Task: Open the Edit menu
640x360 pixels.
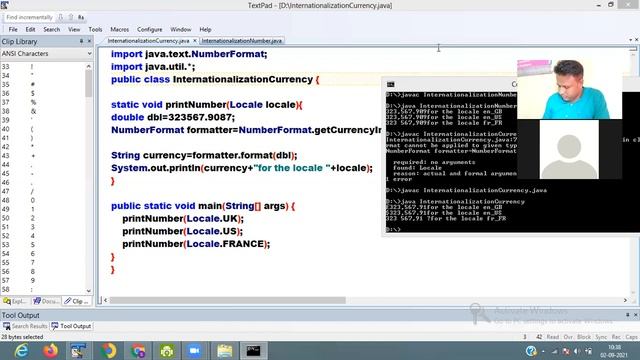Action: coord(30,29)
